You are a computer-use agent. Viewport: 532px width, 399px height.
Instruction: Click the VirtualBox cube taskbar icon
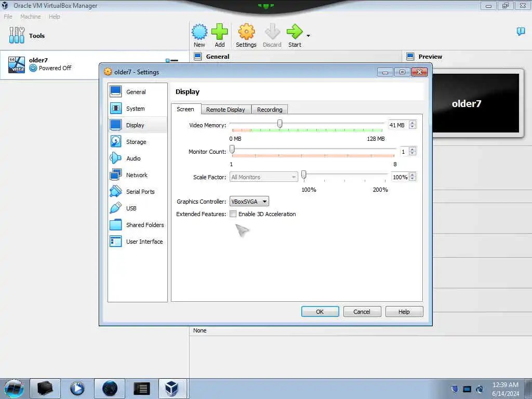click(171, 389)
